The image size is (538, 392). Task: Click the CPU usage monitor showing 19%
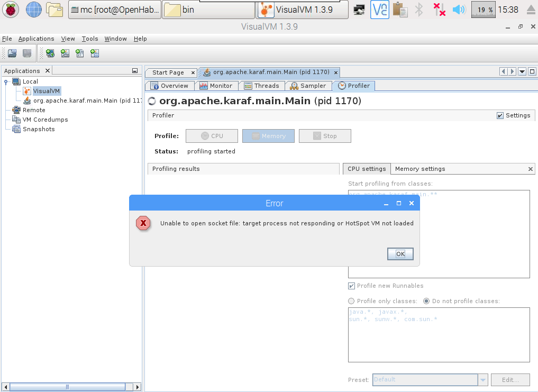tap(483, 10)
